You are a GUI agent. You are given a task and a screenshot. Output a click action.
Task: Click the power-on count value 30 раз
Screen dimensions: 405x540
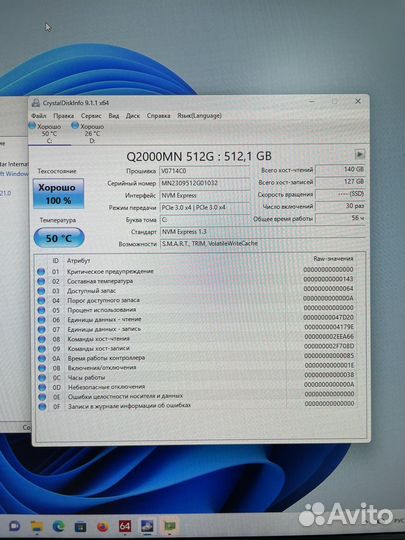(340, 206)
